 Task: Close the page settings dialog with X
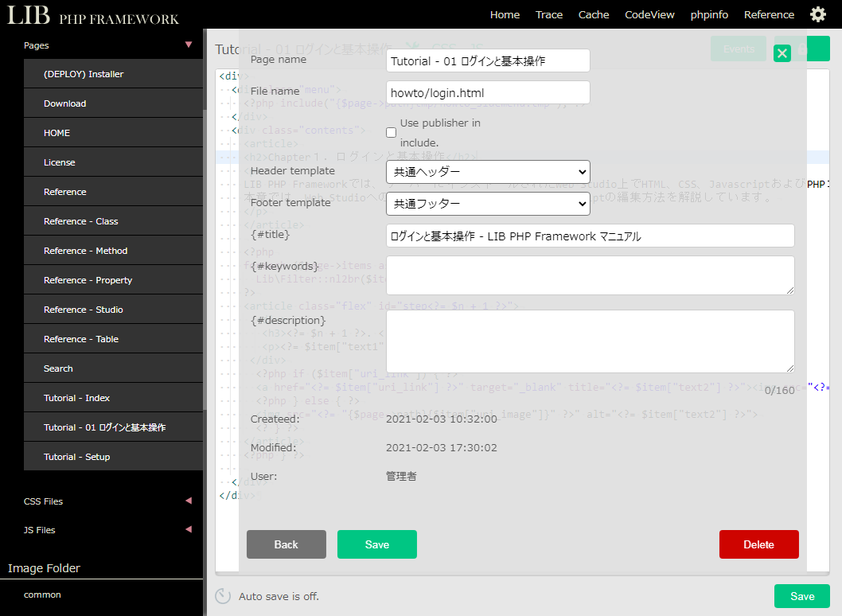coord(782,53)
